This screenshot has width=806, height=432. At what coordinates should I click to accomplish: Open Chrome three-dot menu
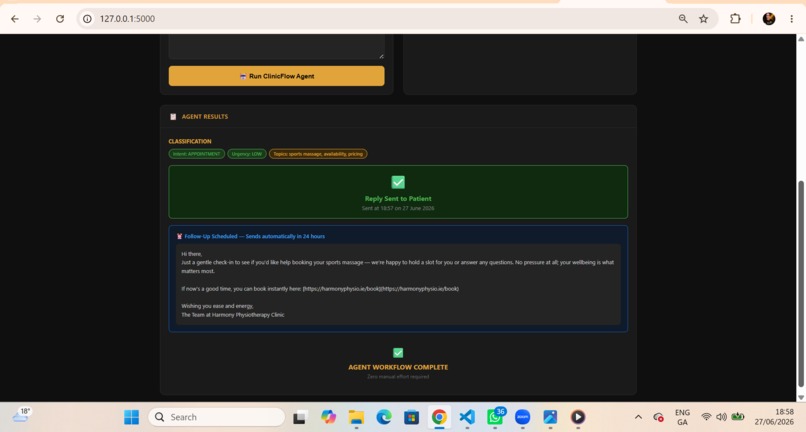792,19
